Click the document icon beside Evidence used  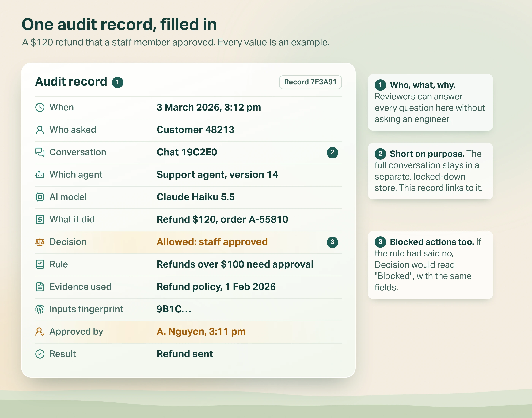[x=40, y=287]
